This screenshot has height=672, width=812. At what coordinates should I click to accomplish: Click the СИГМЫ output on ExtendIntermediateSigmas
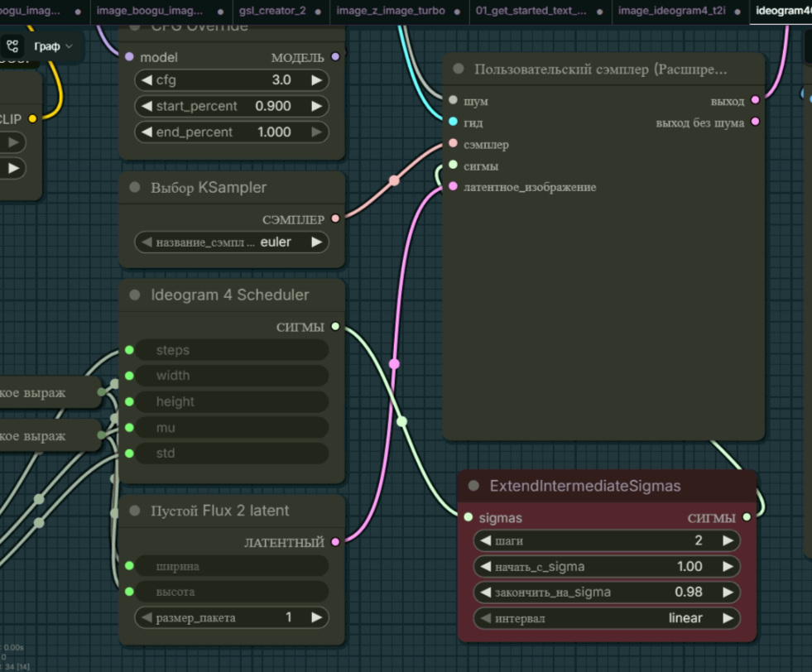pos(747,517)
